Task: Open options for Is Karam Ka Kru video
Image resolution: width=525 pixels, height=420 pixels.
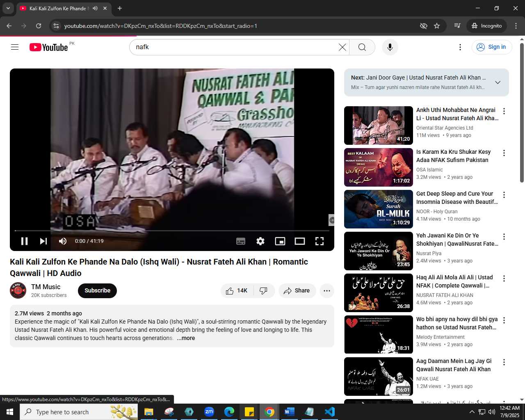Action: click(x=504, y=153)
